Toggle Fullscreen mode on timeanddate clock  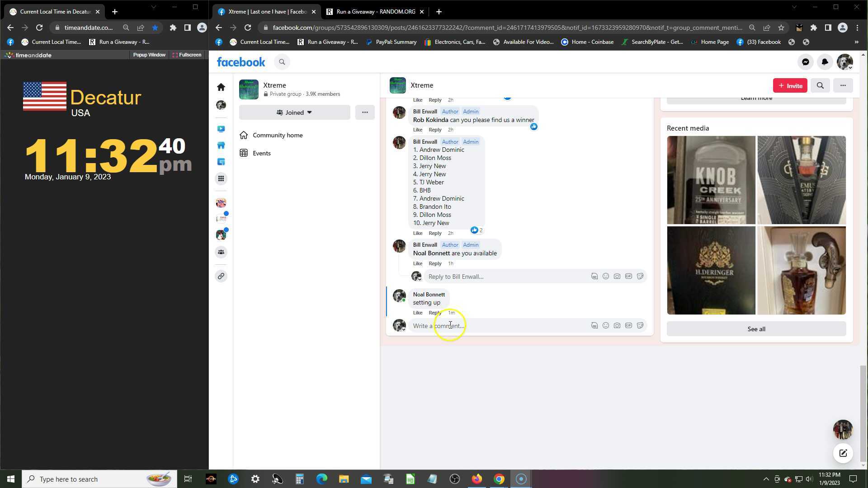187,55
